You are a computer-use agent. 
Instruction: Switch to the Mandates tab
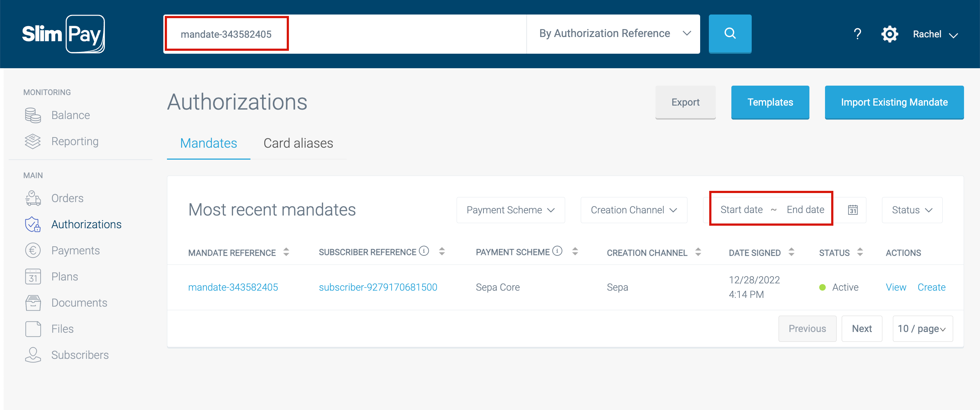(x=208, y=143)
